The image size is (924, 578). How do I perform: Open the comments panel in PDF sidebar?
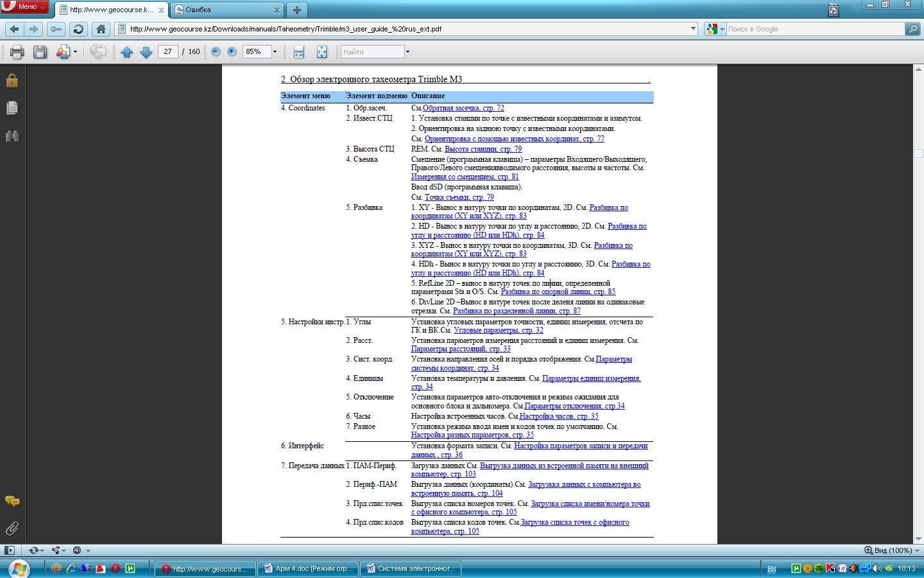tap(12, 501)
